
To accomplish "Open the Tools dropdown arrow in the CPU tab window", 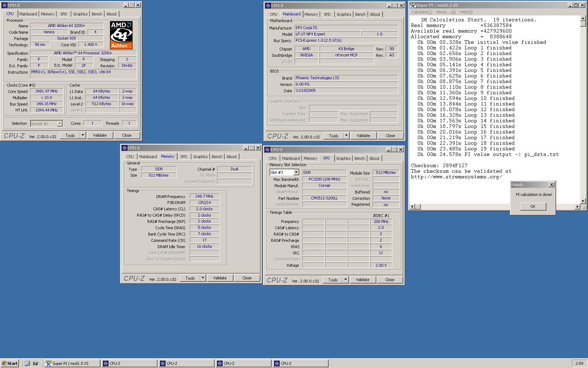I will click(83, 135).
